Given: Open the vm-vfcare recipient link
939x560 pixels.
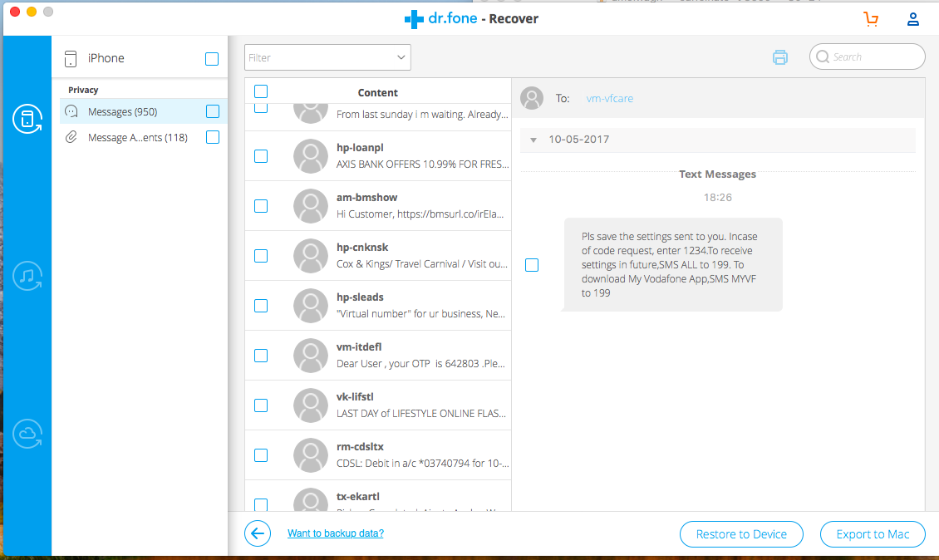Looking at the screenshot, I should 610,99.
